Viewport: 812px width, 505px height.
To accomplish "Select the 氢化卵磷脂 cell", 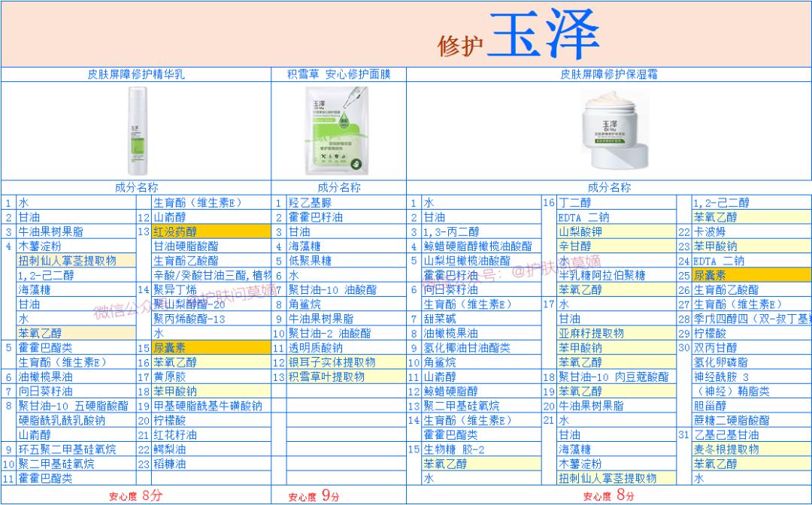I will 752,362.
